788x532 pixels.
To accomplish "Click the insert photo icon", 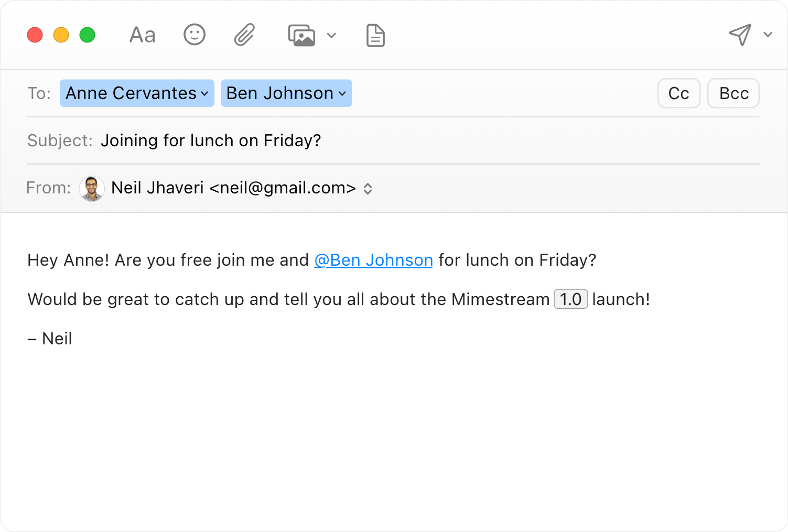I will coord(301,35).
